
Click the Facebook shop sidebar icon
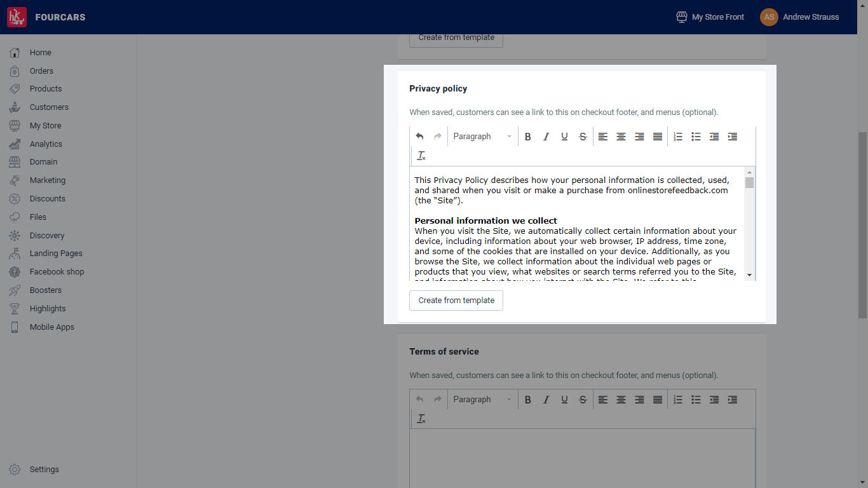15,272
